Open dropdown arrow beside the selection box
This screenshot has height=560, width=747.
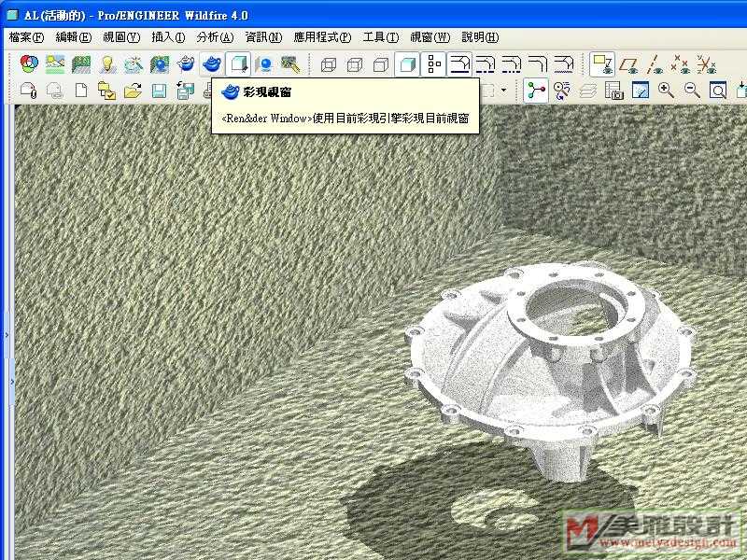(x=503, y=90)
